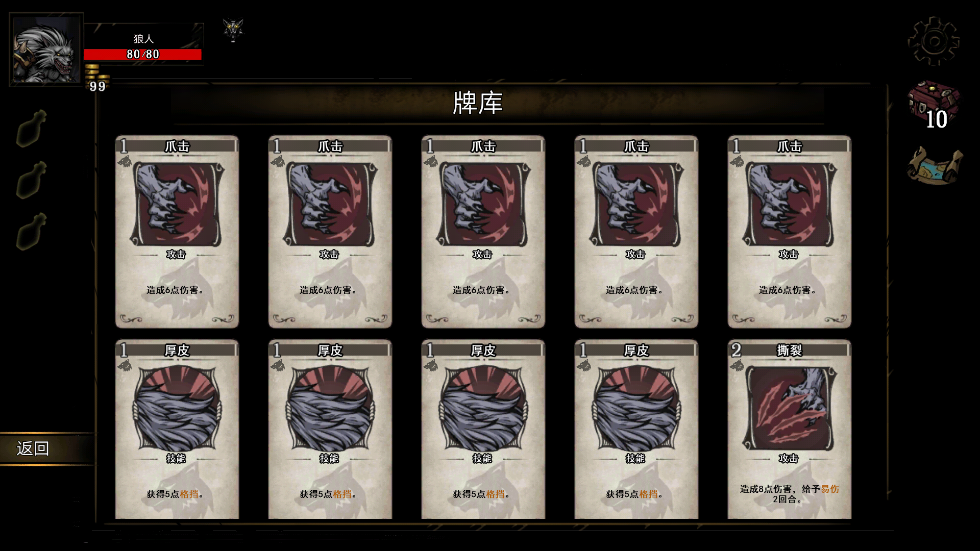Click the 牌库 deck title banner
This screenshot has height=551, width=980.
[x=478, y=103]
